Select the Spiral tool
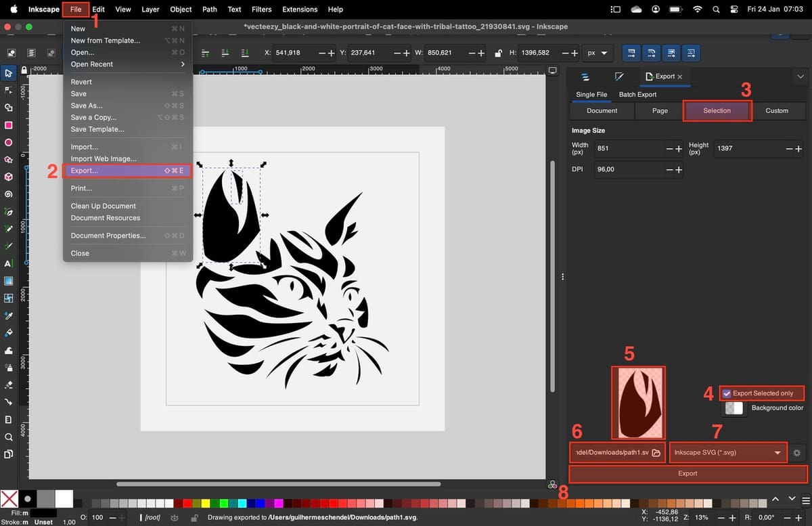812x526 pixels. pos(8,194)
